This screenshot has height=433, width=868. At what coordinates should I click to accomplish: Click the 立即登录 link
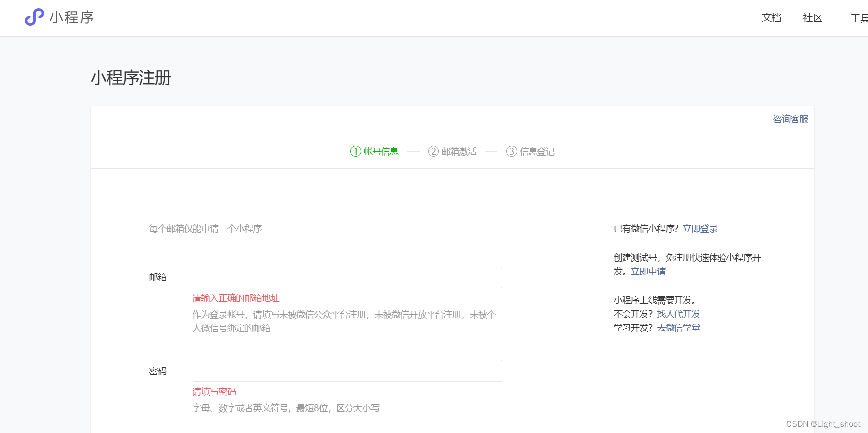700,229
